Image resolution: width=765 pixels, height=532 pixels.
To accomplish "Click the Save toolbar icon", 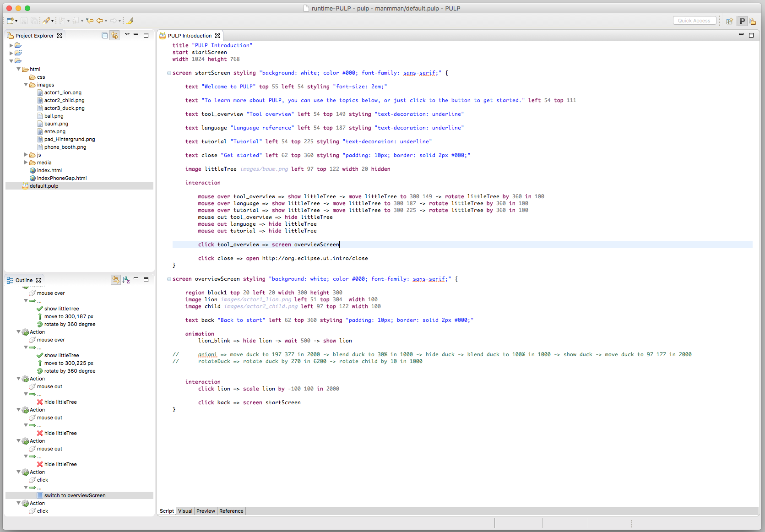I will 24,21.
